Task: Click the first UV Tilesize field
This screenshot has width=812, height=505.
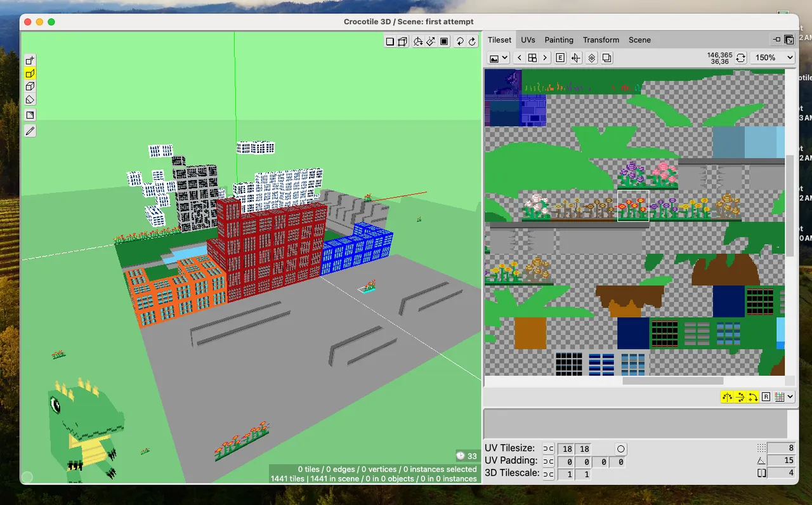Action: tap(566, 449)
